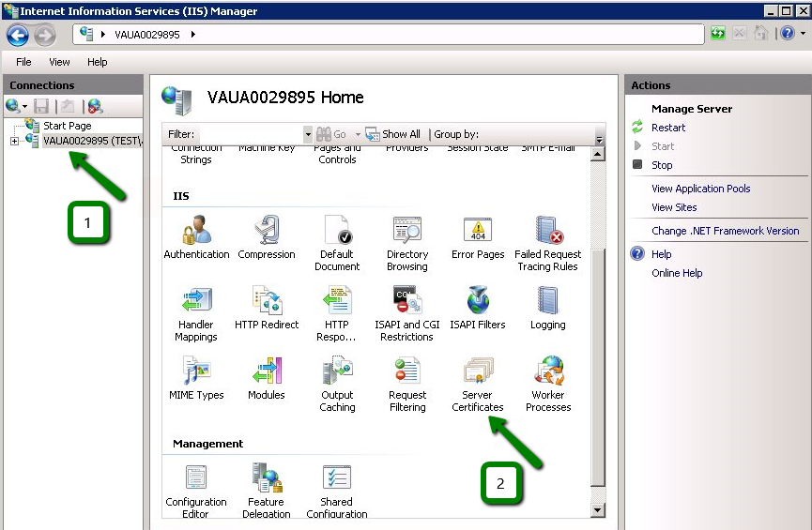Click the home icon in address bar

[760, 34]
